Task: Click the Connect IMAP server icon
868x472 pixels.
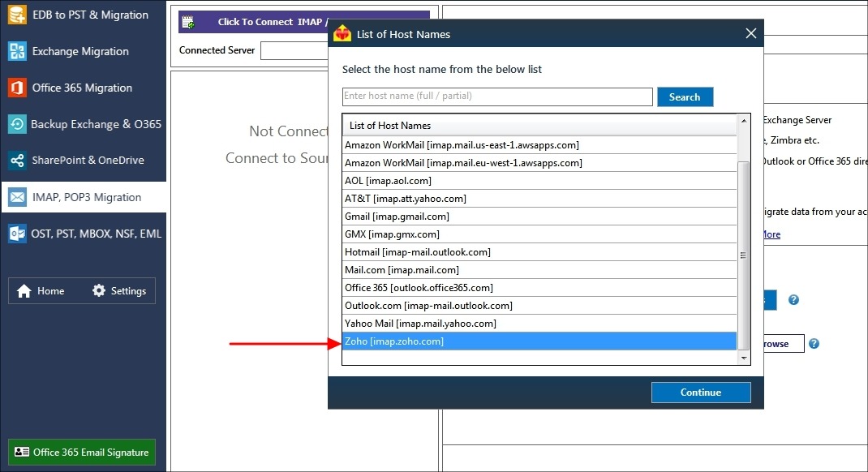Action: click(188, 22)
